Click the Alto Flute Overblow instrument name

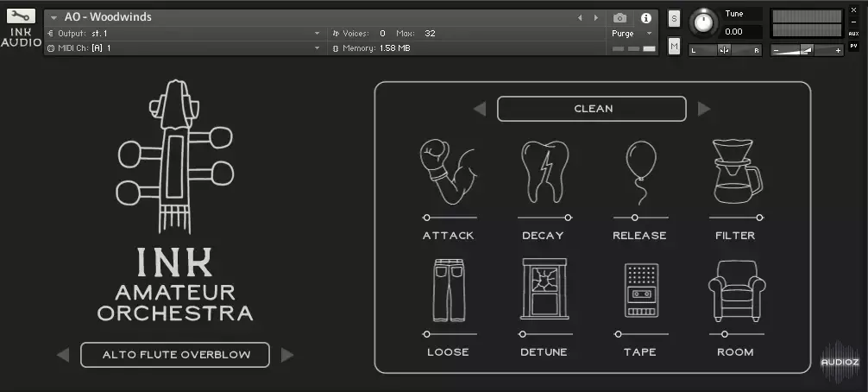click(x=175, y=355)
